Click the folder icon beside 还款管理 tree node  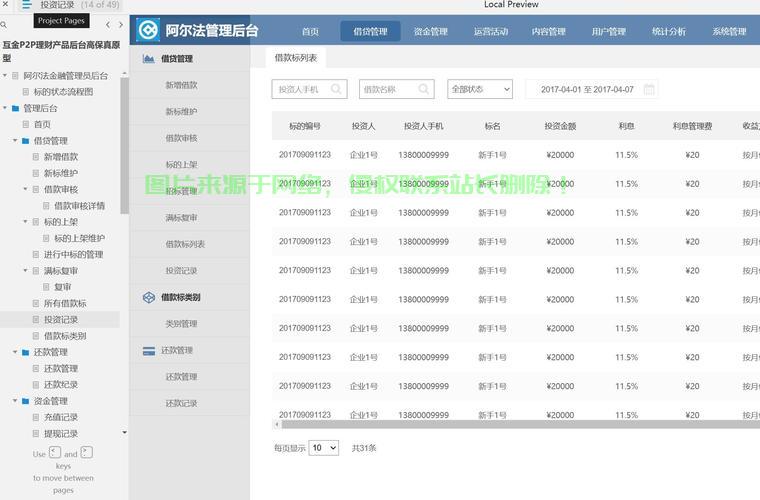pos(26,352)
